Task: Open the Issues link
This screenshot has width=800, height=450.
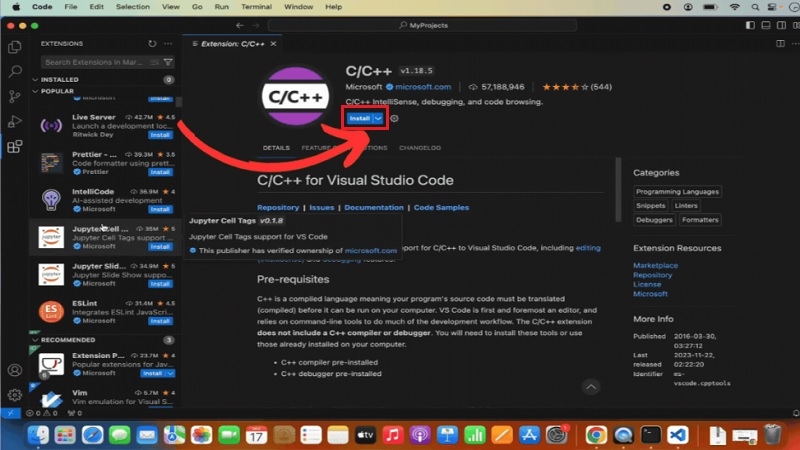Action: tap(321, 208)
